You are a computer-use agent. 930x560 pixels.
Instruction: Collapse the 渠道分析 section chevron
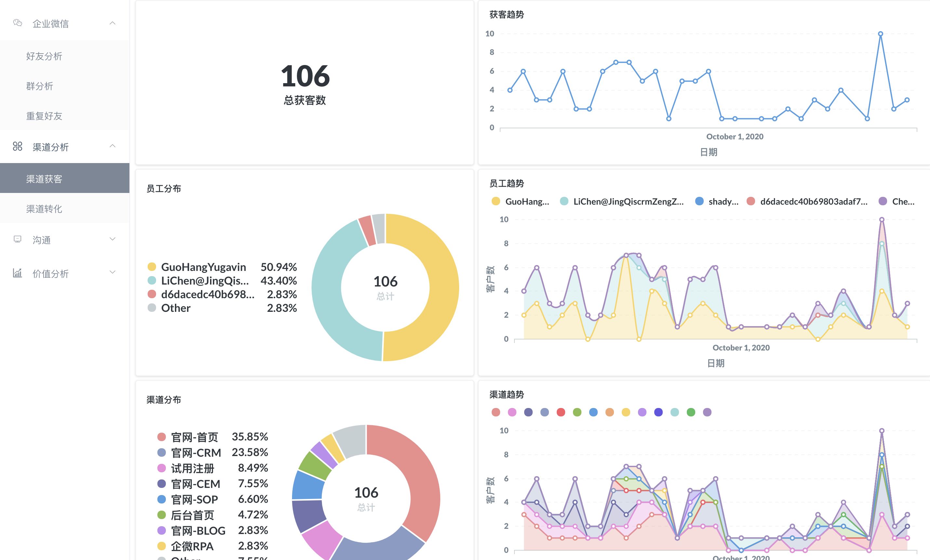tap(113, 146)
